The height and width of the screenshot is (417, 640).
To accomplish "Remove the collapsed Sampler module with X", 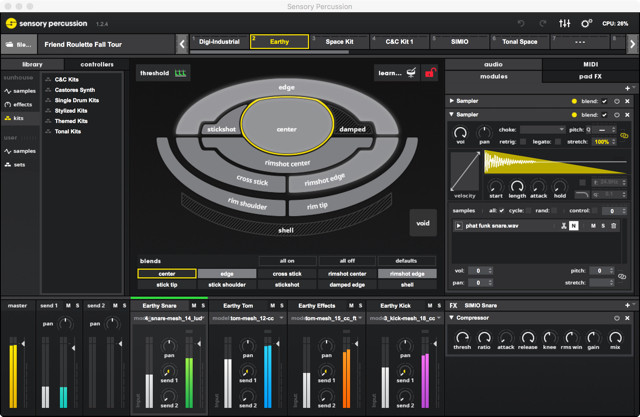I will 627,101.
